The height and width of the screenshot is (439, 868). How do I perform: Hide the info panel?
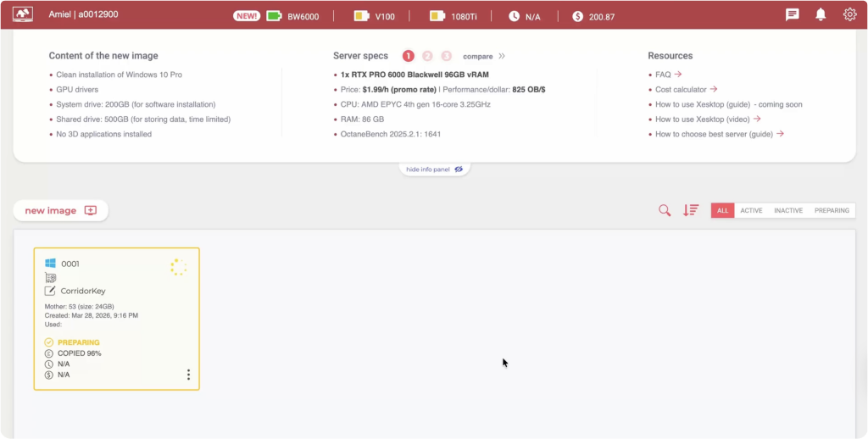435,169
